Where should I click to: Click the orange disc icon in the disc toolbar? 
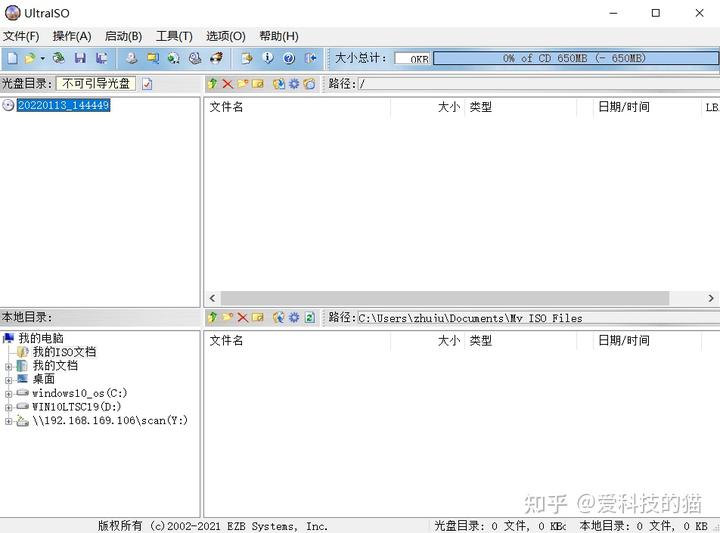pos(309,84)
